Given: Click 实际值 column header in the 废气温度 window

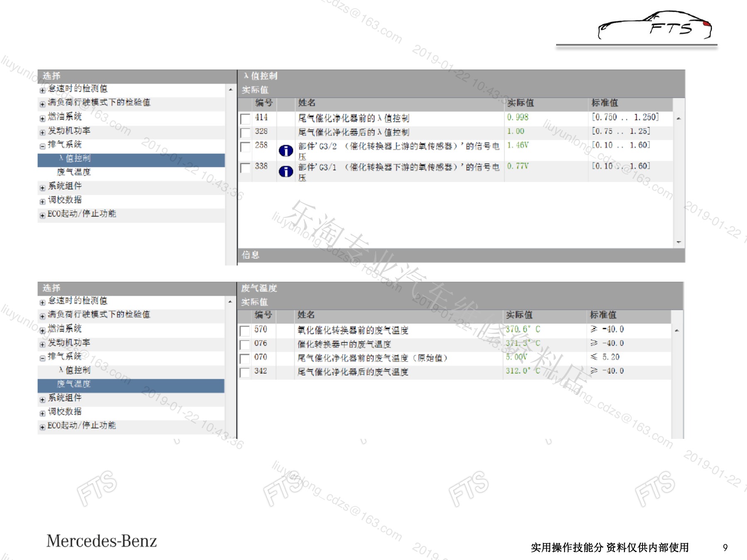Looking at the screenshot, I should click(545, 316).
